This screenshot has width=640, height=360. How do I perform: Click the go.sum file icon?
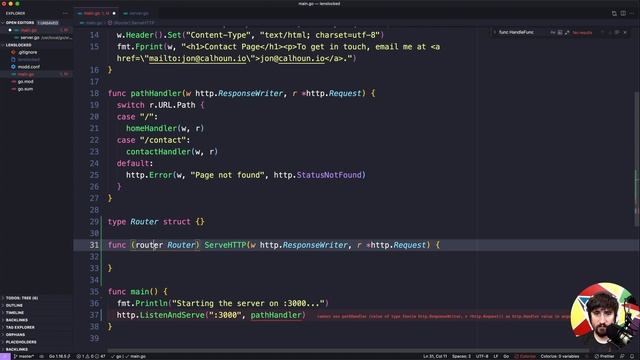[13, 89]
